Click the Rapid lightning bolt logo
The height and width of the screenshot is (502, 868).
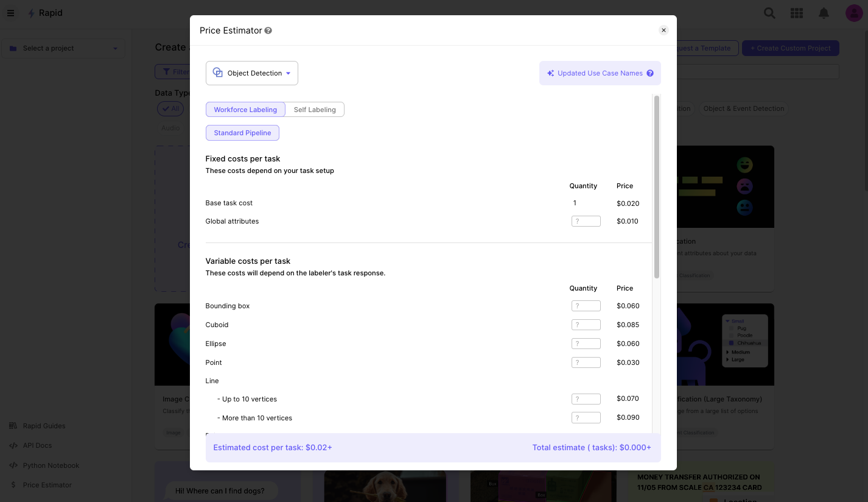tap(31, 13)
